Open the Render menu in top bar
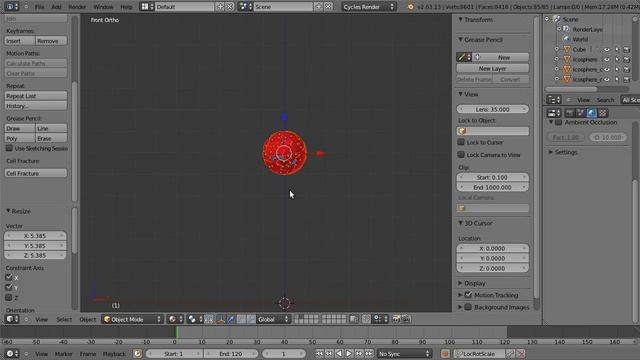Viewport: 640px width, 360px height. (77, 7)
